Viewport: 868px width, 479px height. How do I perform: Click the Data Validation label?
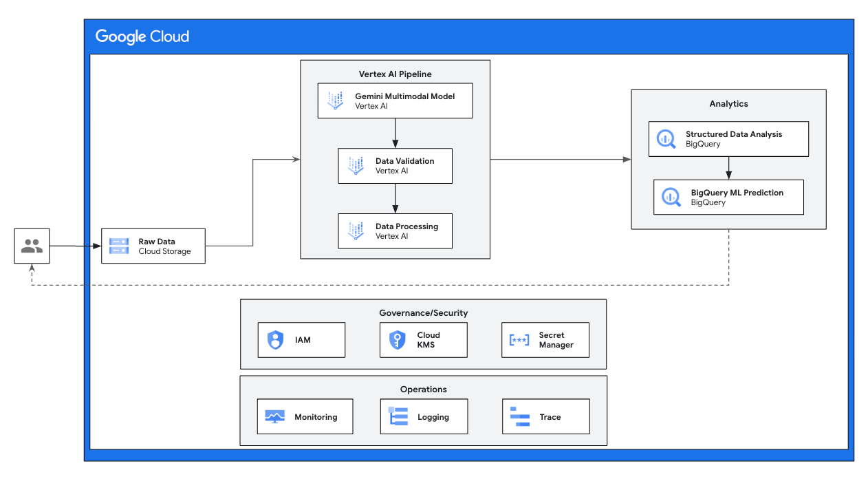(x=405, y=161)
